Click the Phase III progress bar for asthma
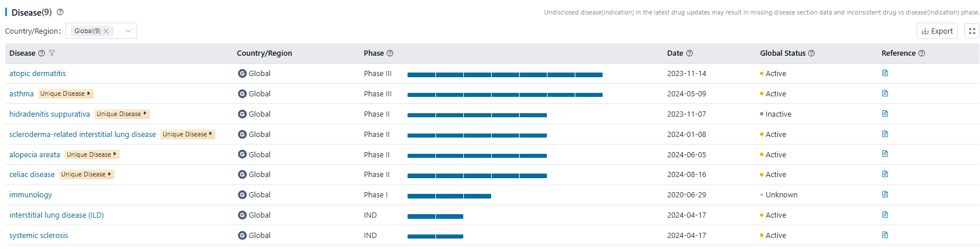 tap(505, 94)
